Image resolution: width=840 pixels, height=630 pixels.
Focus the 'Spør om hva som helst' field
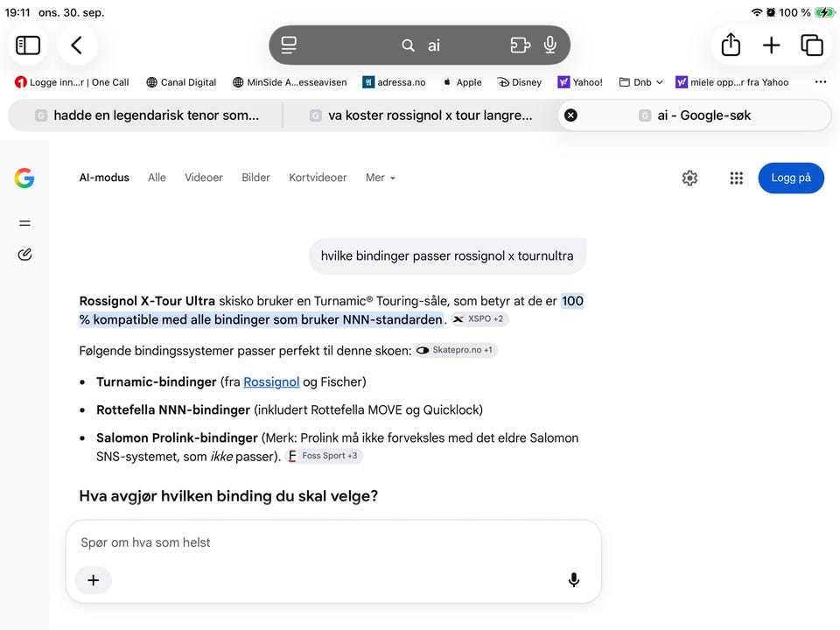pyautogui.click(x=333, y=542)
